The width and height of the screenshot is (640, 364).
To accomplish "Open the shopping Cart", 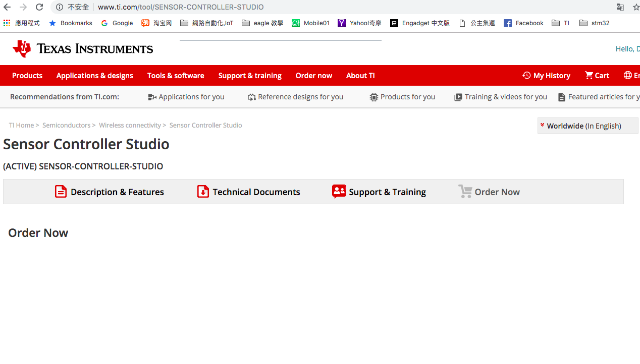I will coord(597,76).
